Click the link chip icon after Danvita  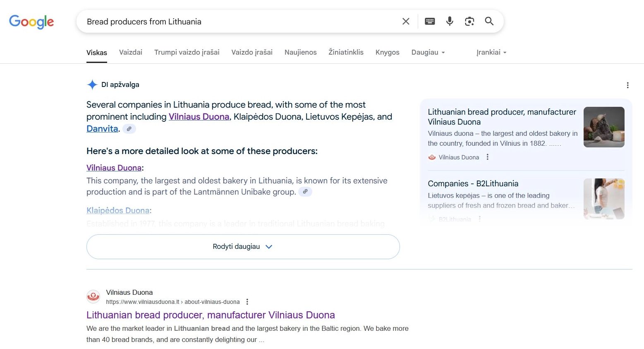[129, 129]
